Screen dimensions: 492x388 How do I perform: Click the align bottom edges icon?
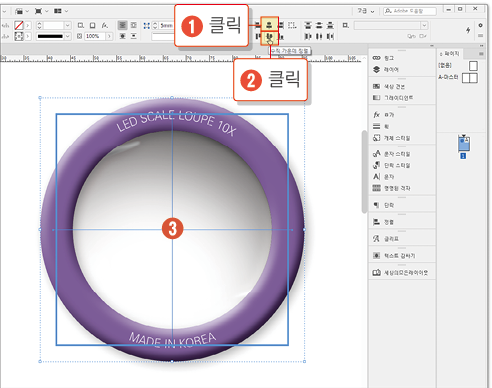click(x=281, y=37)
